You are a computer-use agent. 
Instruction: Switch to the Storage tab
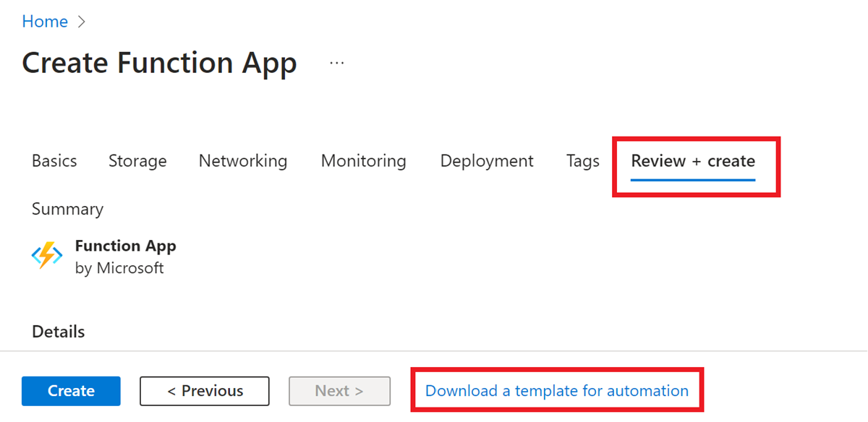(x=137, y=160)
